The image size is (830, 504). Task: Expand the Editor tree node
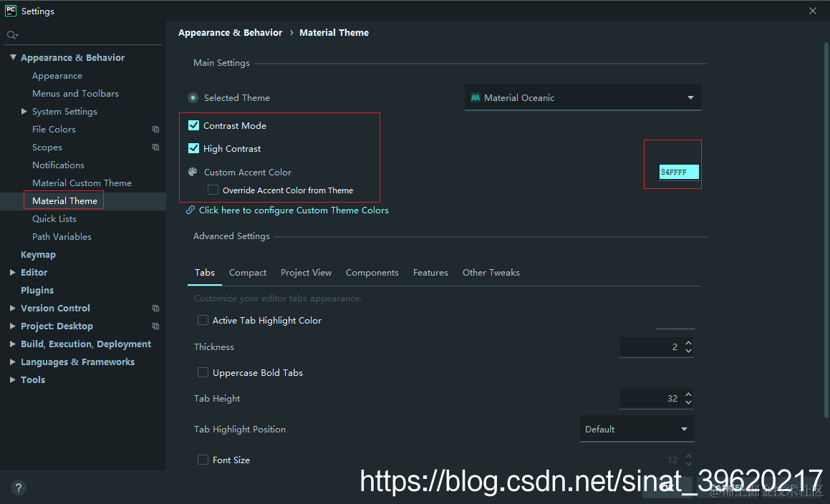[13, 272]
